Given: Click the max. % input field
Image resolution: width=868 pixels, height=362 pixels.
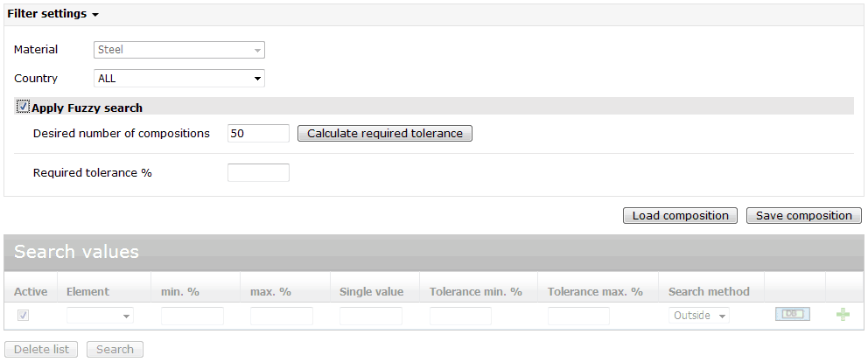Looking at the screenshot, I should [x=282, y=316].
